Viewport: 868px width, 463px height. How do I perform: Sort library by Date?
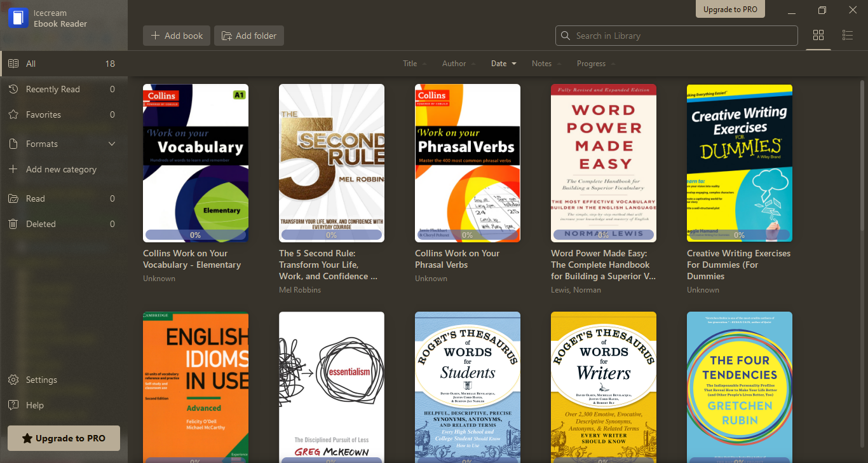504,64
